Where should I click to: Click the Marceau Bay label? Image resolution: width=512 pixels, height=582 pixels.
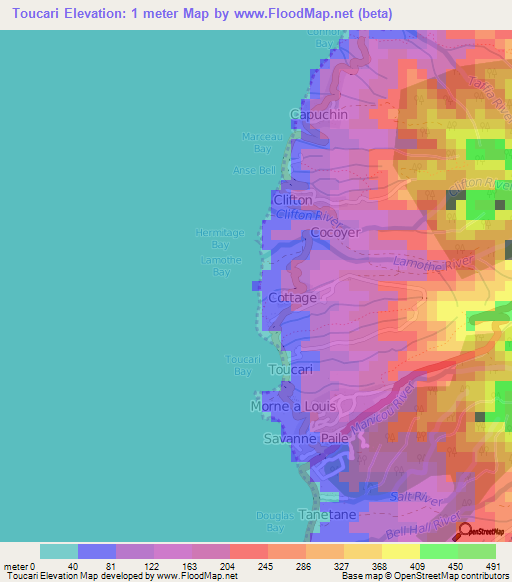click(x=262, y=143)
